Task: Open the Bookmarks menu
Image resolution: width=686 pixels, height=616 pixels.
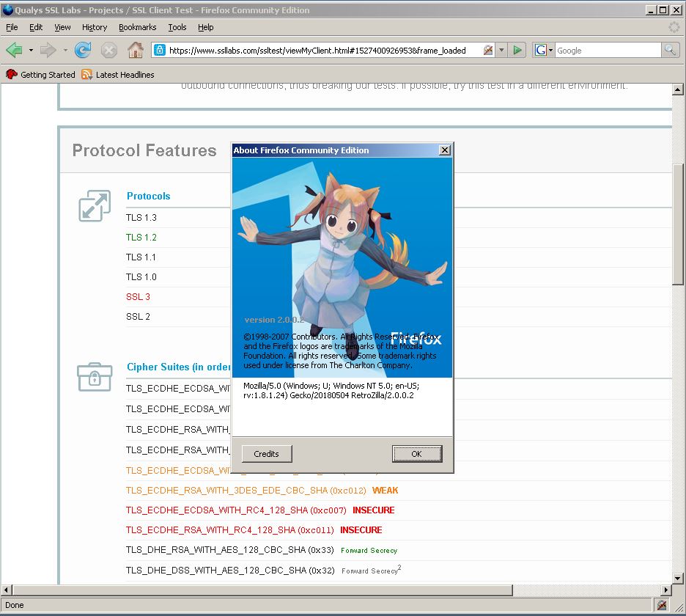Action: point(137,27)
